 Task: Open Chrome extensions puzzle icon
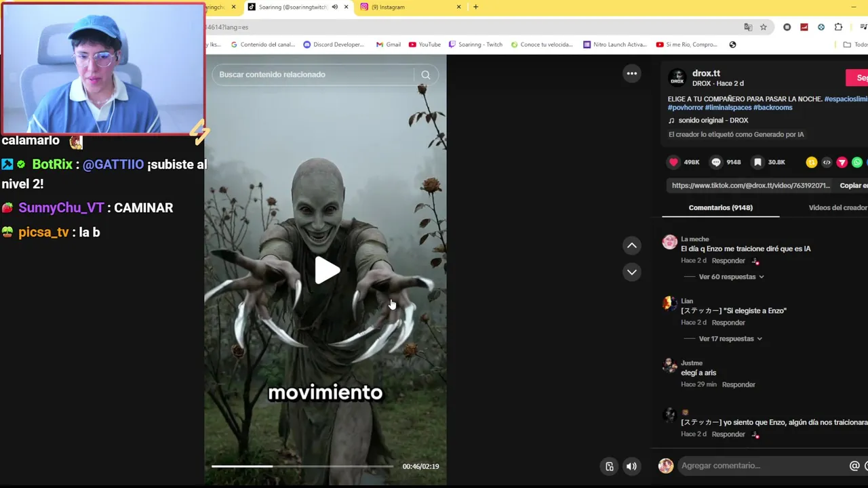[x=838, y=27]
